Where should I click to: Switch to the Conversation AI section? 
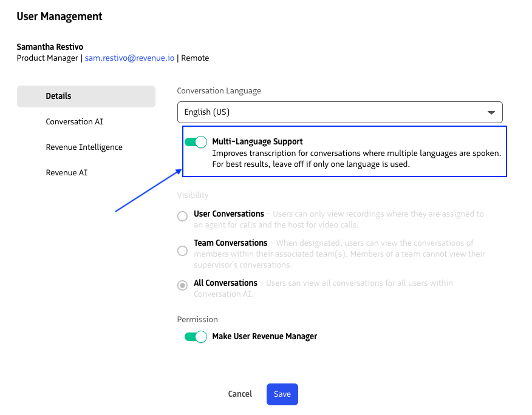pos(74,121)
